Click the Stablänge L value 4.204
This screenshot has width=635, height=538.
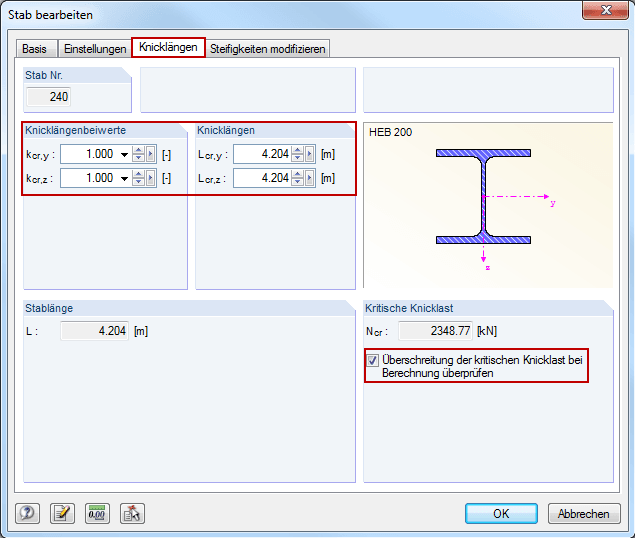[x=94, y=331]
